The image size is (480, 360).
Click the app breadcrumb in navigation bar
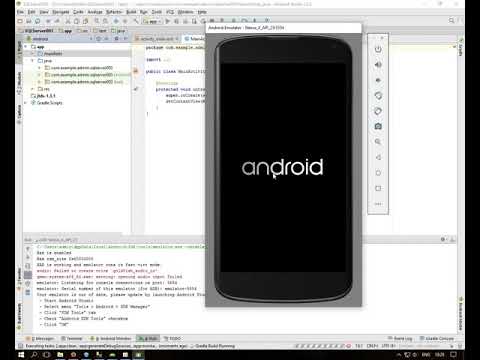(x=65, y=31)
